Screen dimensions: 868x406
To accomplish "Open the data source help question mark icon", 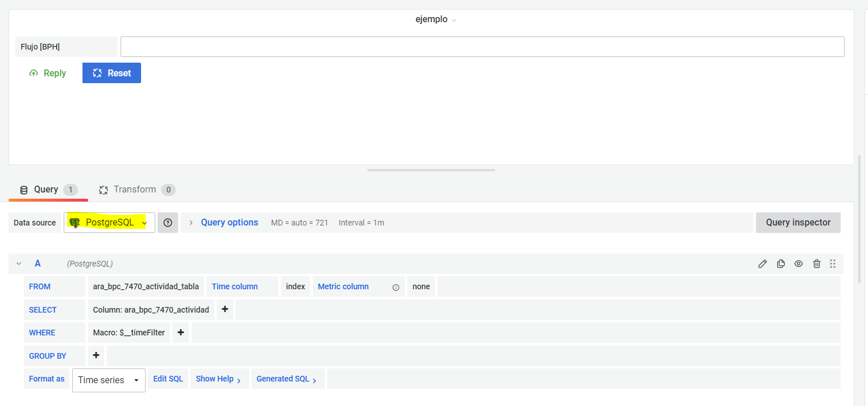I will click(167, 223).
